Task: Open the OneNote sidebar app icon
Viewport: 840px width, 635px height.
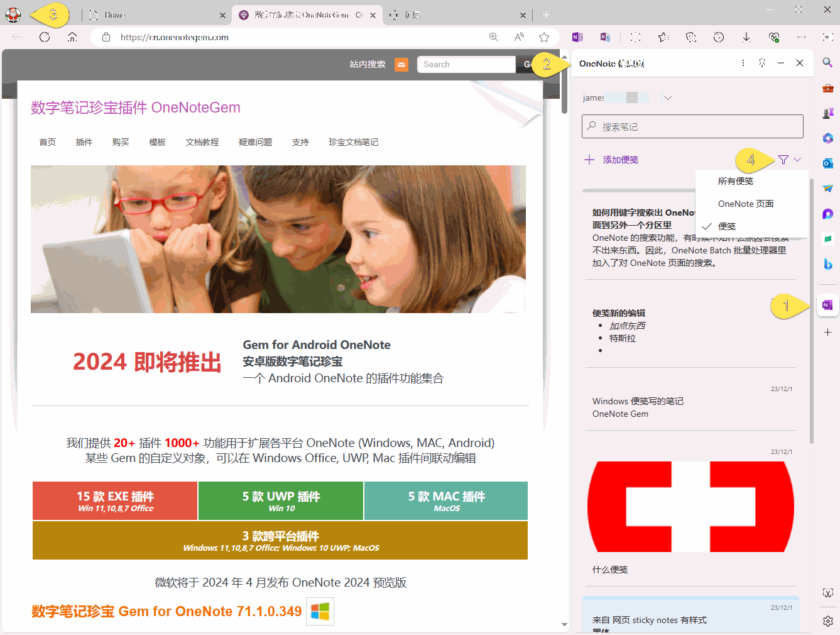Action: (x=827, y=306)
